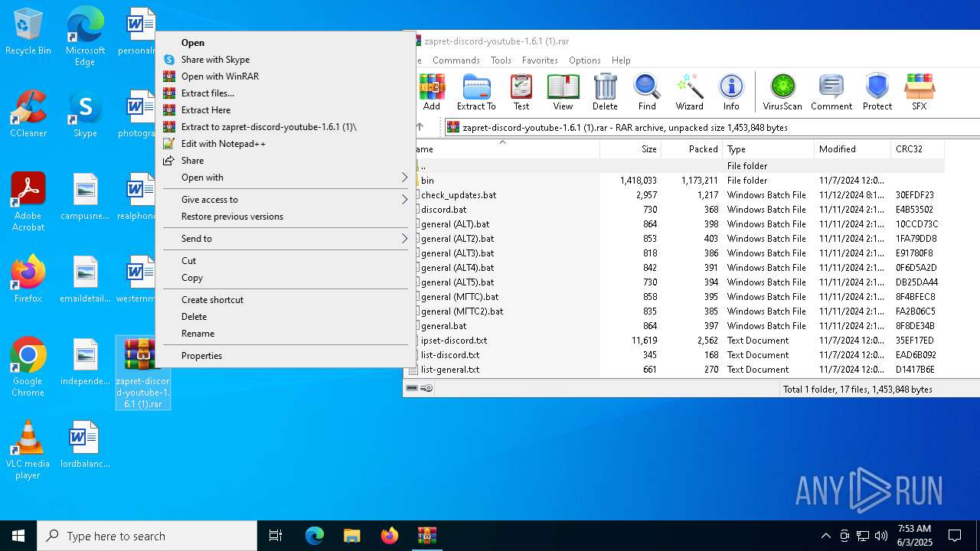Click the Comment toolbar icon
The image size is (980, 551).
[831, 92]
